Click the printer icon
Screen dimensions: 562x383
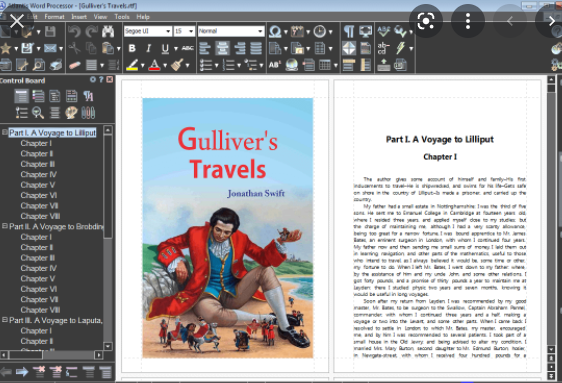click(x=56, y=65)
